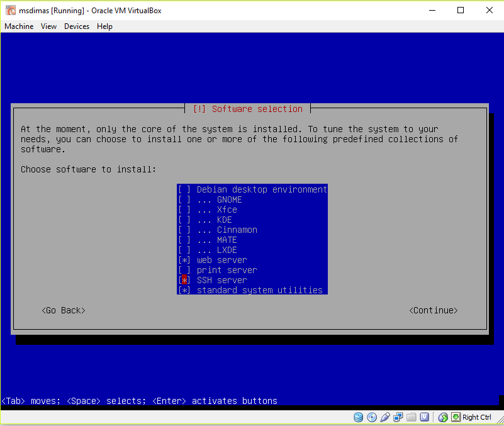The width and height of the screenshot is (504, 426).
Task: Uncheck standard system utilities option
Action: [184, 290]
